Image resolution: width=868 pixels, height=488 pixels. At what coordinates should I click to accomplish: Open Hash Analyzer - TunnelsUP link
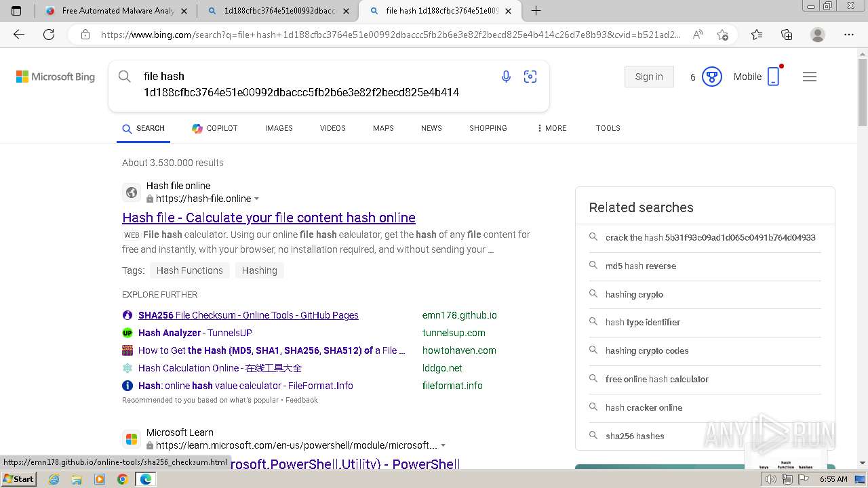tap(195, 333)
